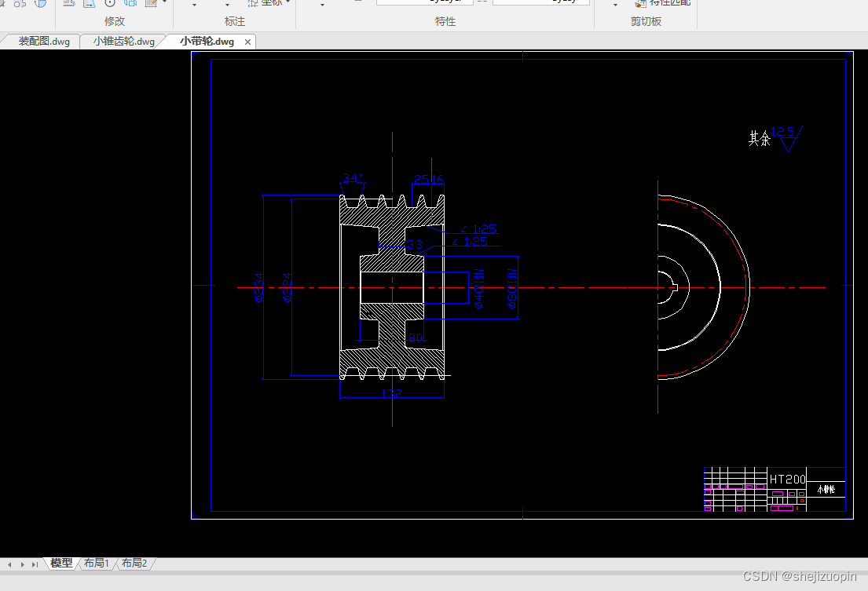Switch to the 装配图.dwg drawing tab
Screen dimensions: 868x591
point(44,42)
